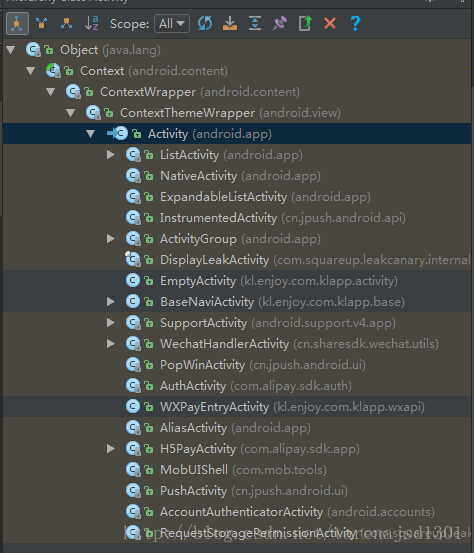The image size is (474, 553).
Task: Open the Scope dropdown set to All
Action: [172, 24]
